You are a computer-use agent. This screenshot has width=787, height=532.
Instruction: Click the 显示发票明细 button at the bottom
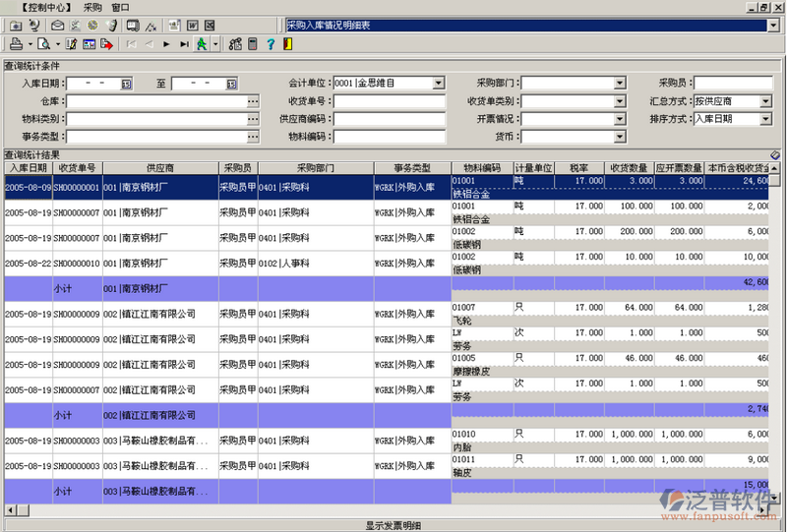pos(393,525)
